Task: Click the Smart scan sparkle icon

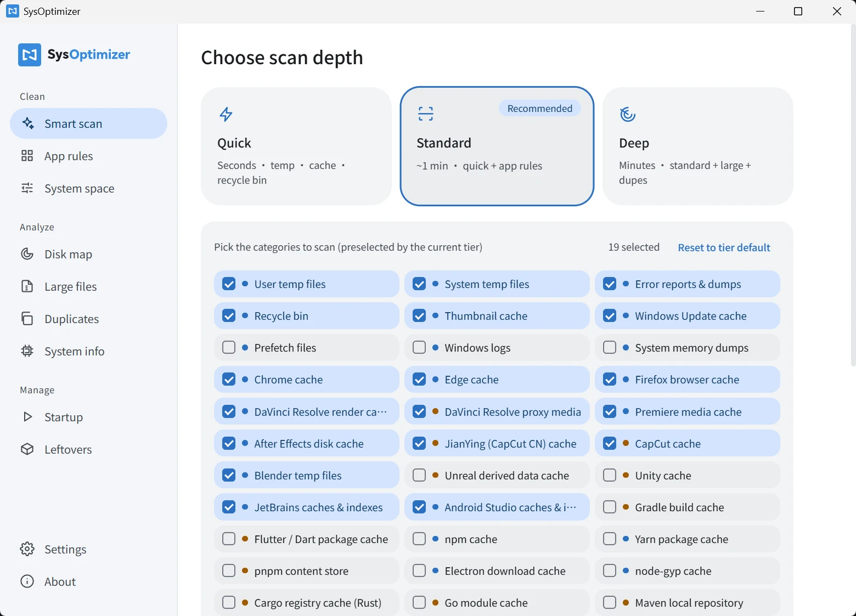Action: tap(28, 123)
